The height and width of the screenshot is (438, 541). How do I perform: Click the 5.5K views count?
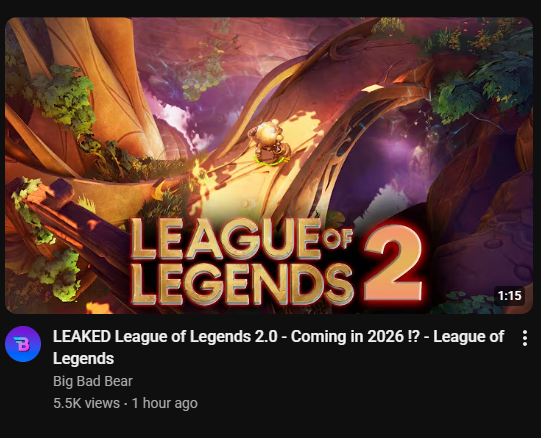[86, 403]
